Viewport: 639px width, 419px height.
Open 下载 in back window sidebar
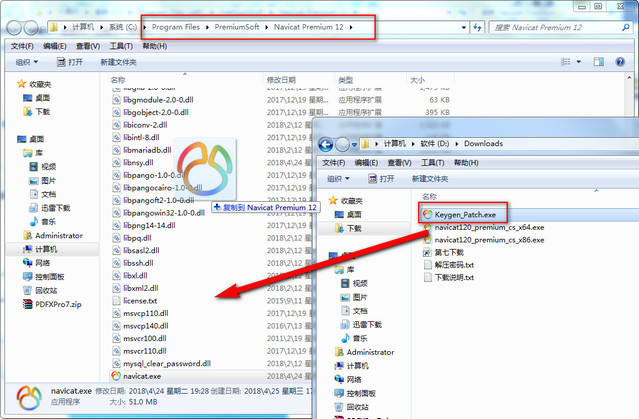(x=37, y=111)
